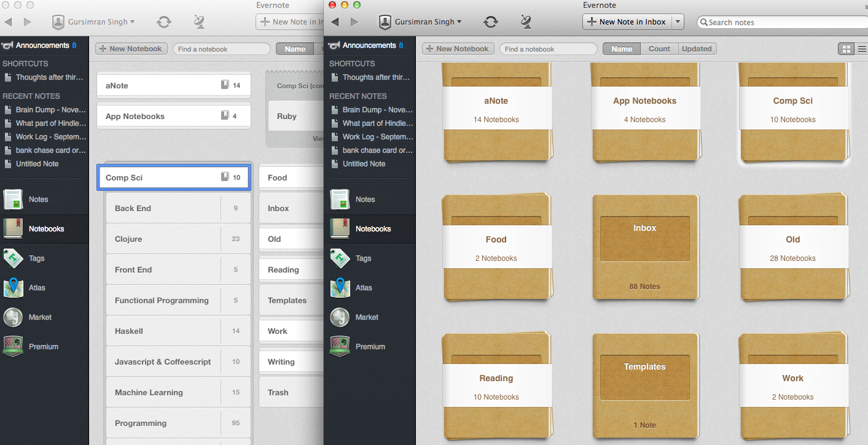Select Trash notebook in back window
This screenshot has width=868, height=445.
pyautogui.click(x=292, y=392)
